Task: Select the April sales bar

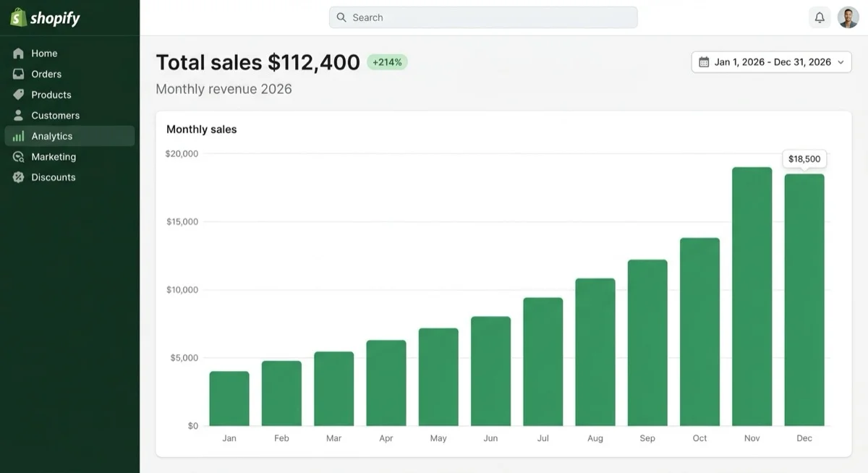Action: 386,383
